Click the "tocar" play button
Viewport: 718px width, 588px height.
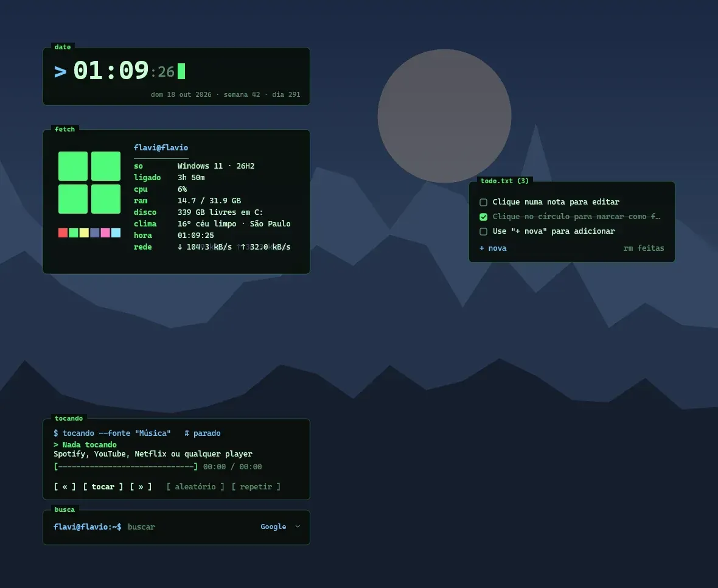pyautogui.click(x=103, y=487)
